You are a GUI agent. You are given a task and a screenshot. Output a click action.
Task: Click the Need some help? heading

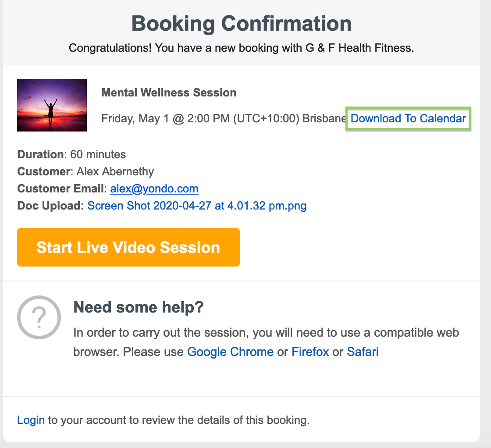139,307
